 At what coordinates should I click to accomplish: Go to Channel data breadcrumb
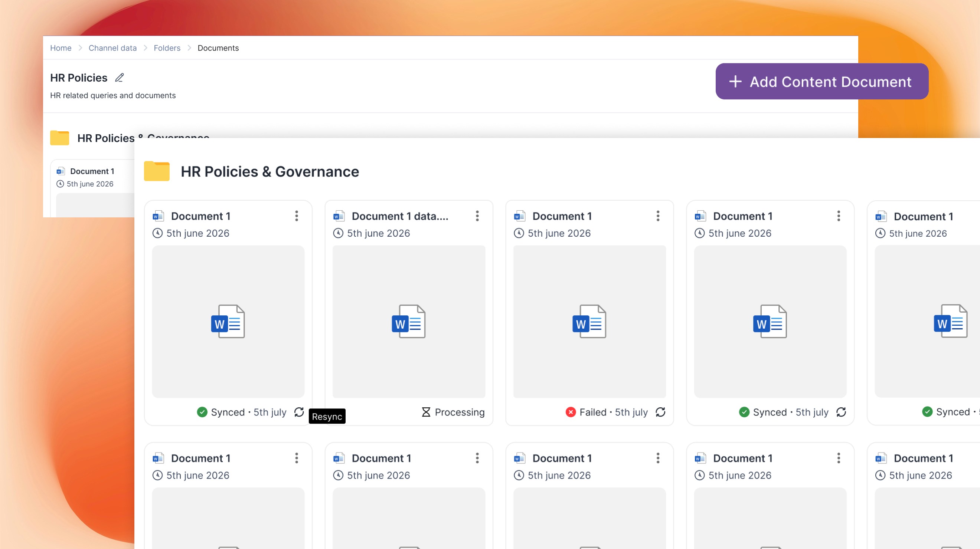coord(112,48)
